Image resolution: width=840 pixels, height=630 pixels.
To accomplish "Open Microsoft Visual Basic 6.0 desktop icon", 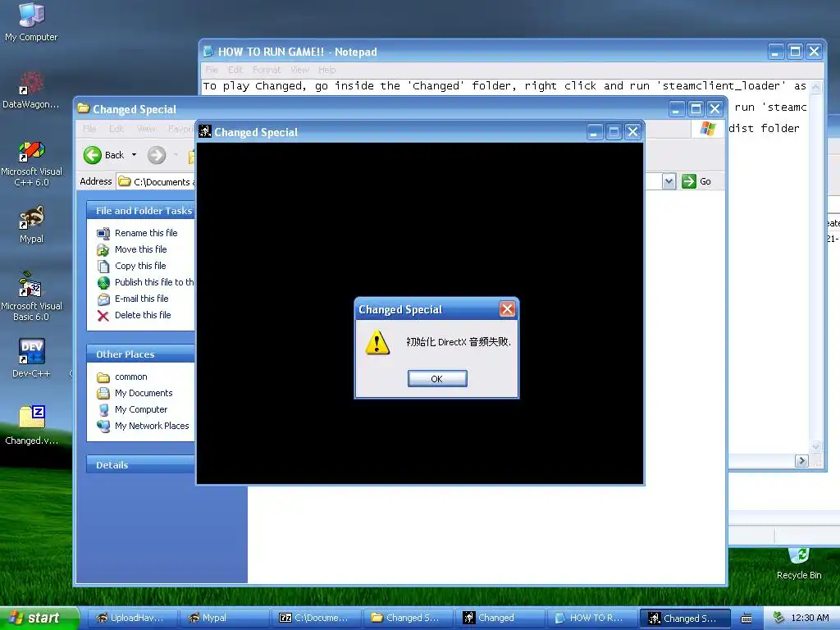I will tap(32, 297).
